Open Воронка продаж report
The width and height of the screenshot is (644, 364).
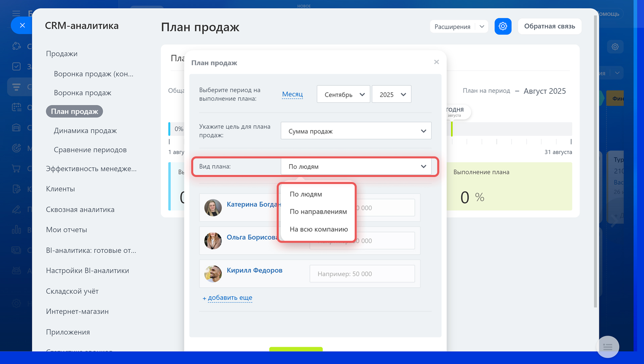(83, 93)
